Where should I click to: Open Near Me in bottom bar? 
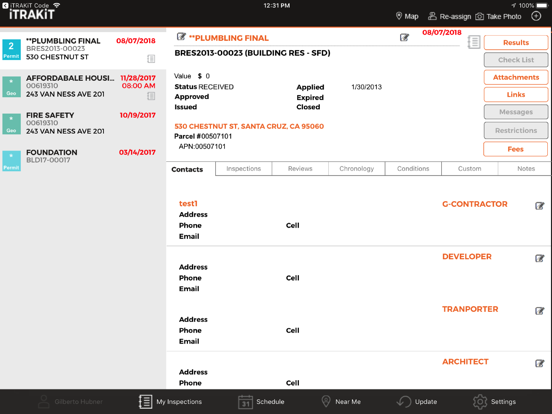tap(341, 402)
